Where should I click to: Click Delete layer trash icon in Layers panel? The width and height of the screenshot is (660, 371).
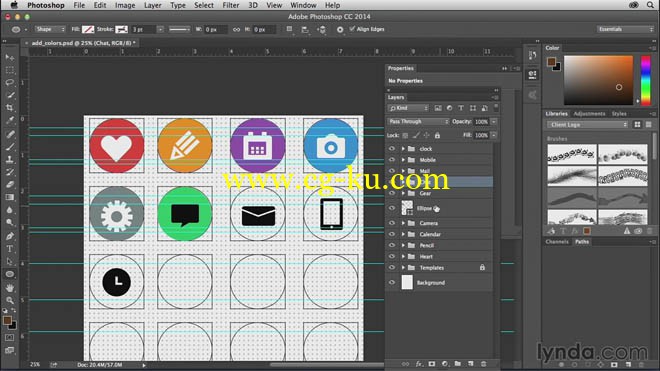click(x=484, y=364)
